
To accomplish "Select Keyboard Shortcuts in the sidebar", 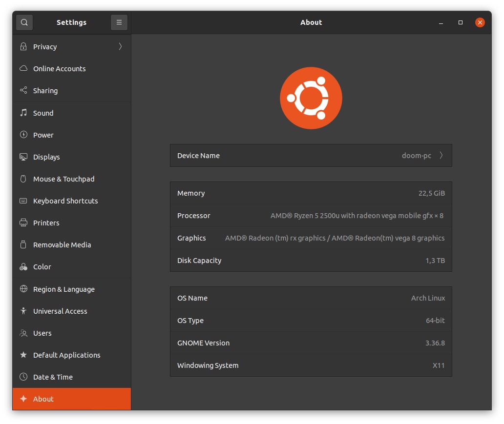I will click(72, 201).
